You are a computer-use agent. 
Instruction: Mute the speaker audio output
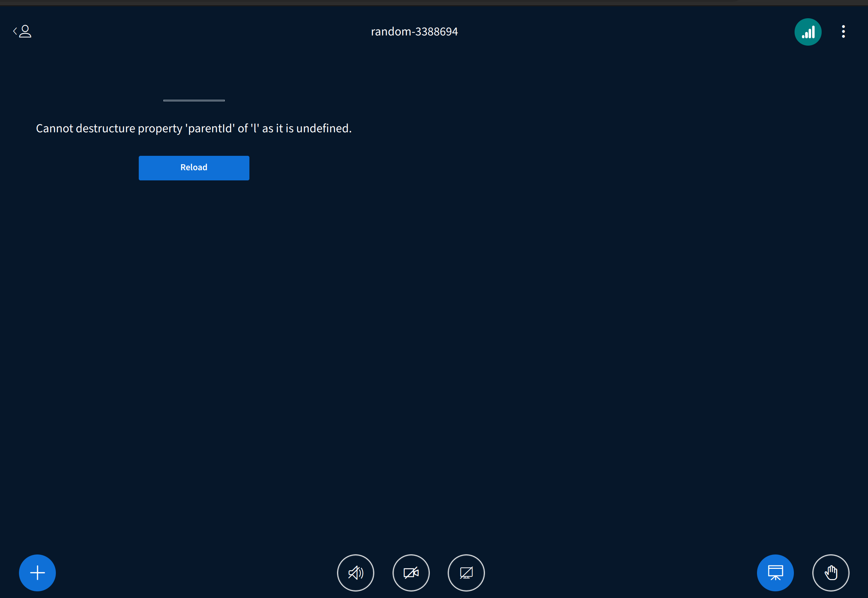tap(355, 572)
